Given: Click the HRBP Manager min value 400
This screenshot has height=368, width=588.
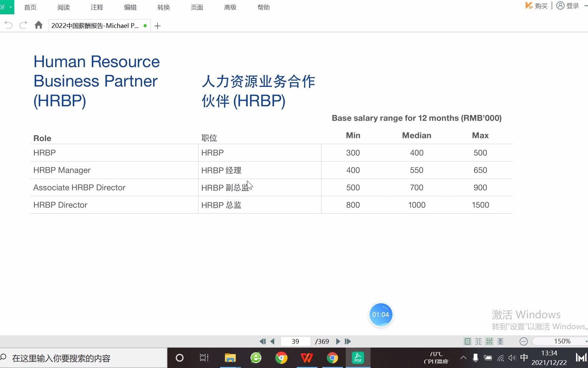Looking at the screenshot, I should tap(353, 170).
